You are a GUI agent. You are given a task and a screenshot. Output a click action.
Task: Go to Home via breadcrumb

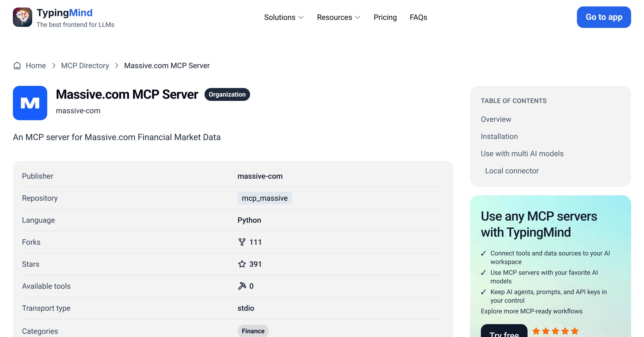coord(36,65)
